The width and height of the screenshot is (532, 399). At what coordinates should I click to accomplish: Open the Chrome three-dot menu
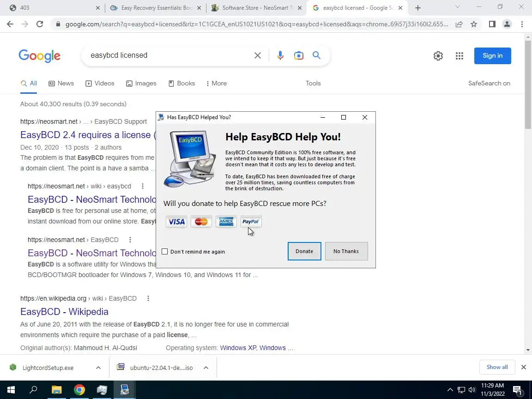[522, 24]
